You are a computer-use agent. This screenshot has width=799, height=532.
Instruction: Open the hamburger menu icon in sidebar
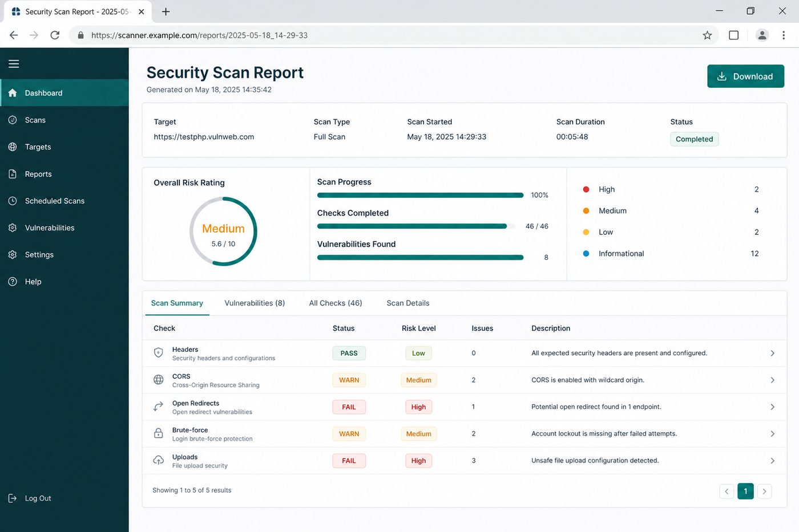14,64
